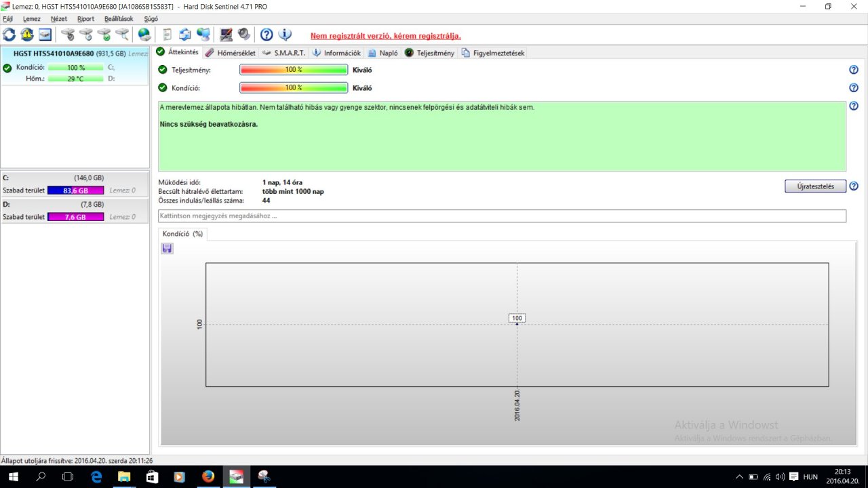The height and width of the screenshot is (488, 868).
Task: Open the Beállítások menu
Action: pyautogui.click(x=119, y=19)
